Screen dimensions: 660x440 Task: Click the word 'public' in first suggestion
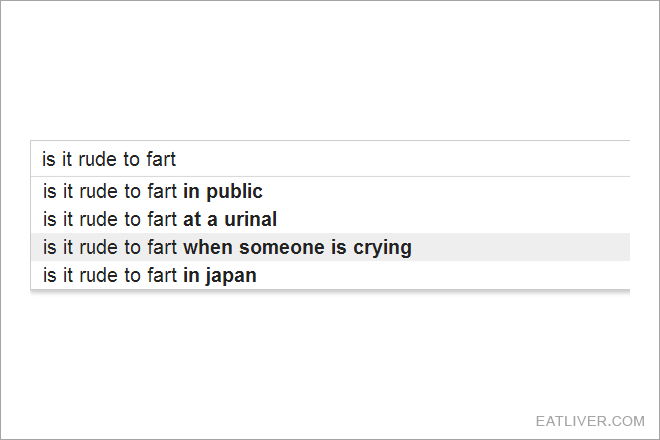[234, 192]
